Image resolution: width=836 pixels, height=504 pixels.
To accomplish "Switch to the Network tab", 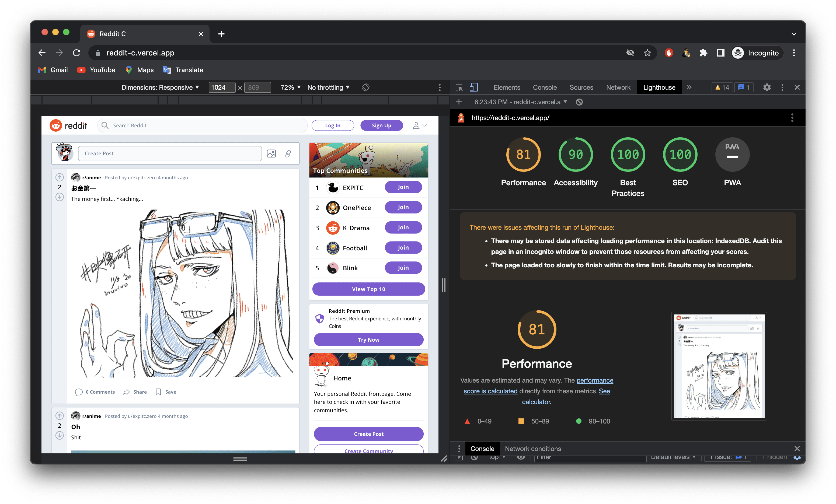I will pos(618,87).
